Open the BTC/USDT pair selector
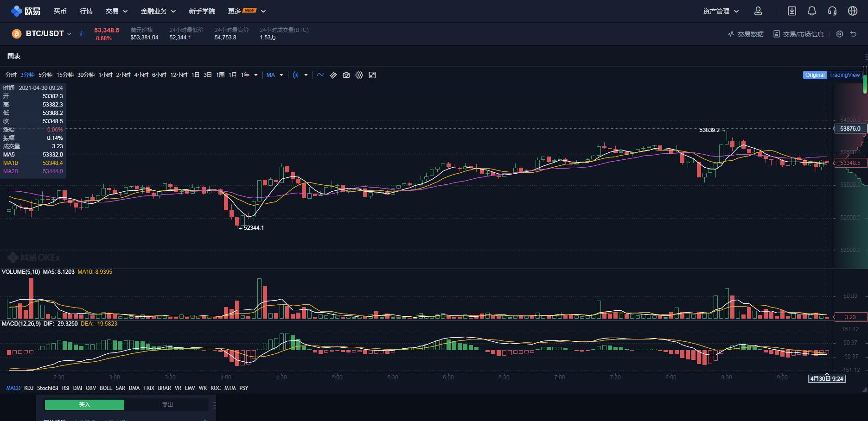868x421 pixels. coord(49,34)
